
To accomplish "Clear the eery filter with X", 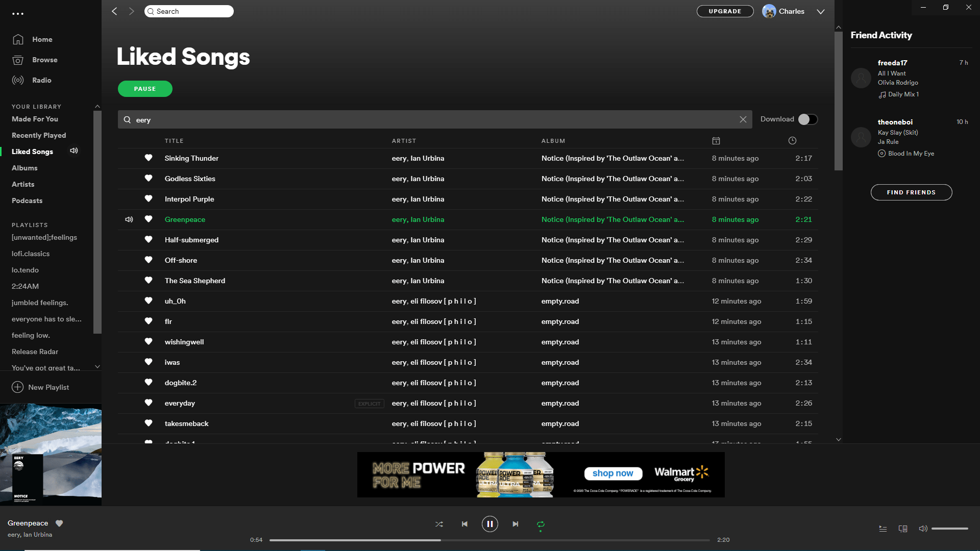I will (743, 119).
